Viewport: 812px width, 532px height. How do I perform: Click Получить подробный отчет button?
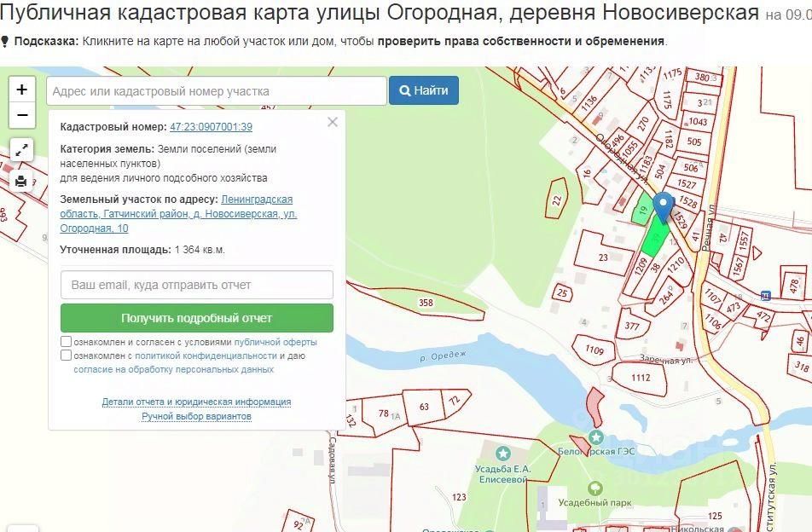197,318
